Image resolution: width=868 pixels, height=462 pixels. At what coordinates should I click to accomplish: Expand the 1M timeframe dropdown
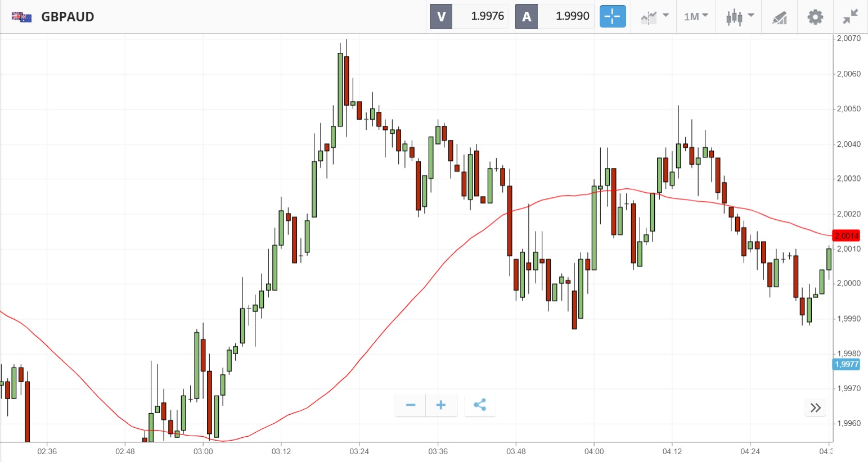(x=696, y=17)
